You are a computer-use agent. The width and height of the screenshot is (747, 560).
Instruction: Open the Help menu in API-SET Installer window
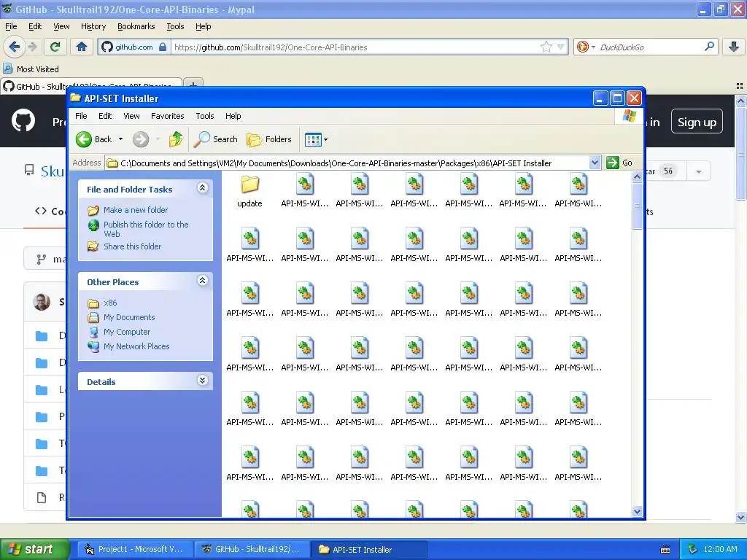click(x=233, y=116)
